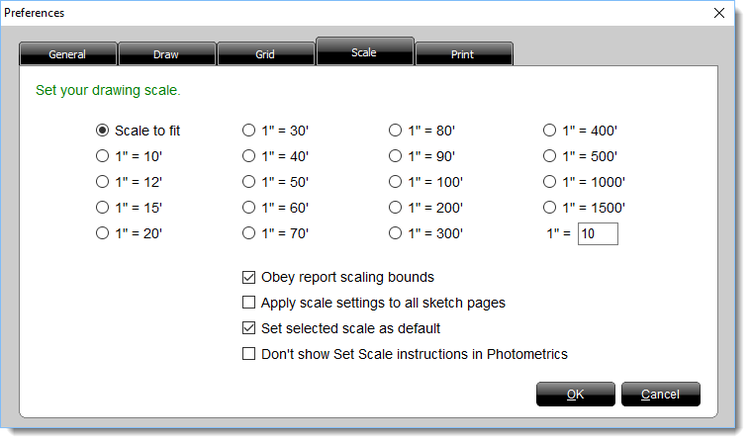Screen dimensions: 750x443
Task: Set scale to 1" = 100'
Action: pos(395,182)
